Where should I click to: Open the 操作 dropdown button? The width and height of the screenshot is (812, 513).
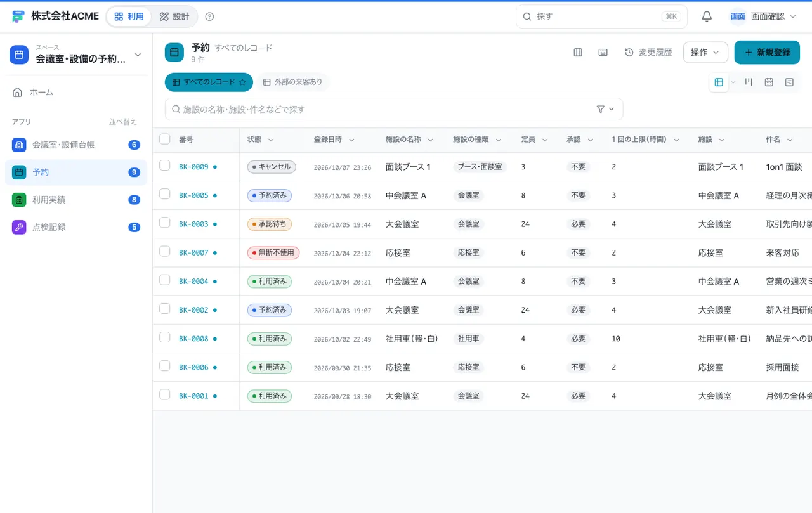tap(705, 53)
